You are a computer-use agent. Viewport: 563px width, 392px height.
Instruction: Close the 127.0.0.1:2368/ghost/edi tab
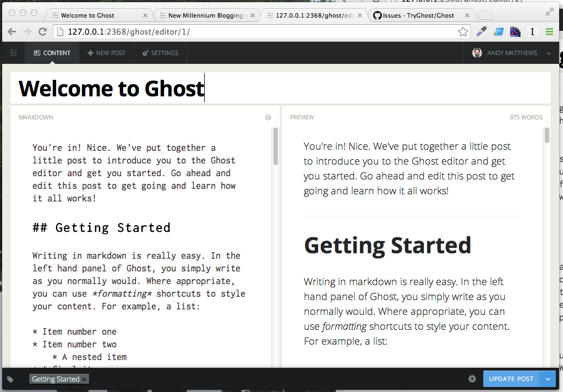click(360, 15)
